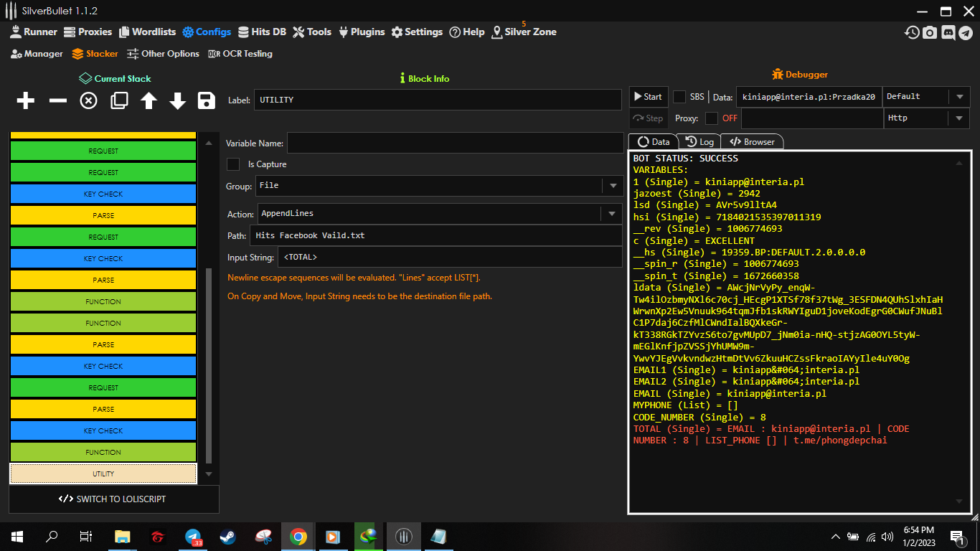Enable the SBS checkbox
This screenshot has width=980, height=551.
[679, 97]
